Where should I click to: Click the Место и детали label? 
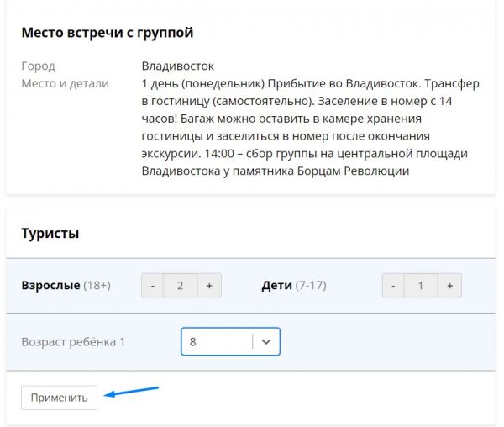click(66, 83)
